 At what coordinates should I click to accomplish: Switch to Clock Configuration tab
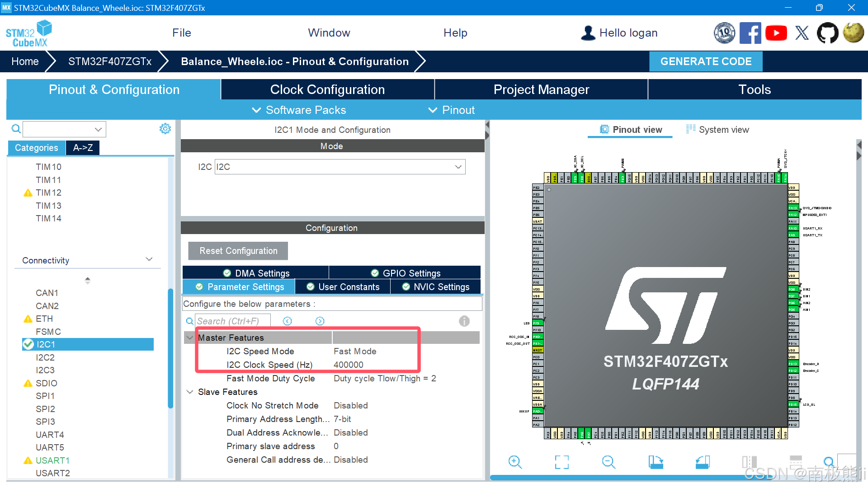point(327,89)
